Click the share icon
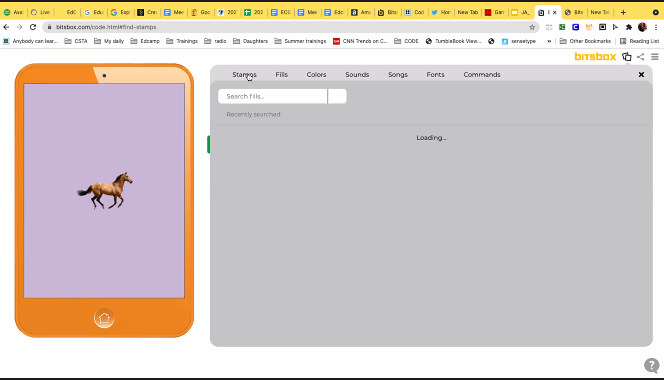The height and width of the screenshot is (380, 664). click(x=641, y=57)
